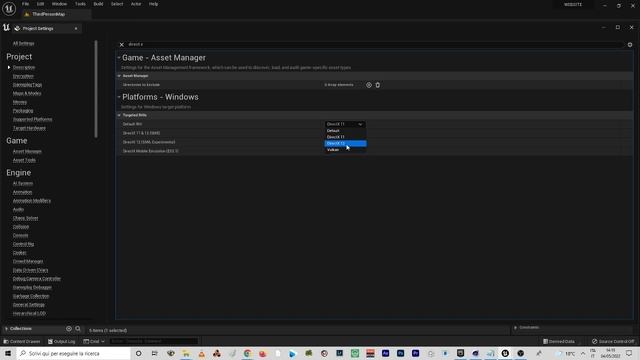Collapse the Game - Asset Manager section
The image size is (640, 360).
point(119,58)
